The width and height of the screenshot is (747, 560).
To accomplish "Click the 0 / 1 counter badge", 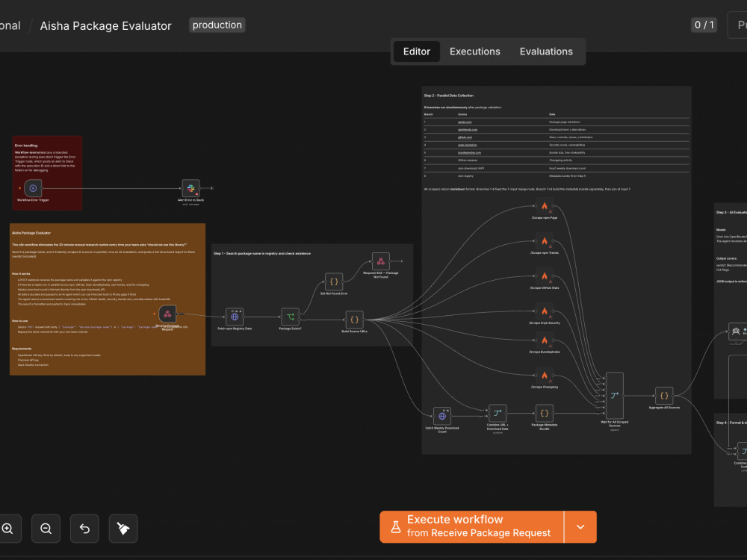I will 704,25.
